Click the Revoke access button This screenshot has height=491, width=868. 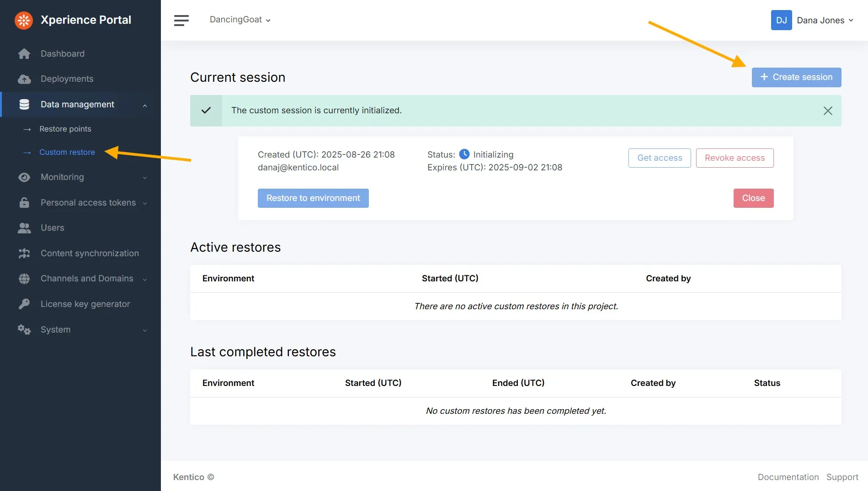click(x=735, y=158)
